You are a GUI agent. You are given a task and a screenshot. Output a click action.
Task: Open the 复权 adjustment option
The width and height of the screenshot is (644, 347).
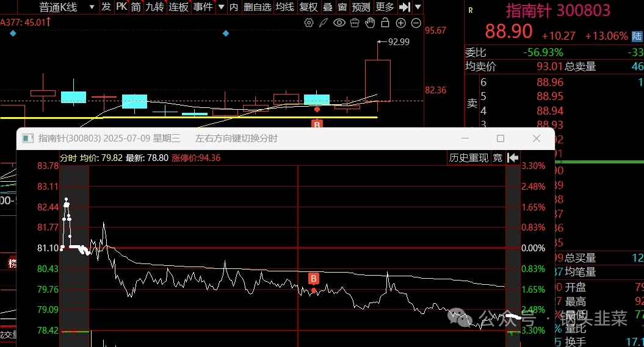(308, 7)
